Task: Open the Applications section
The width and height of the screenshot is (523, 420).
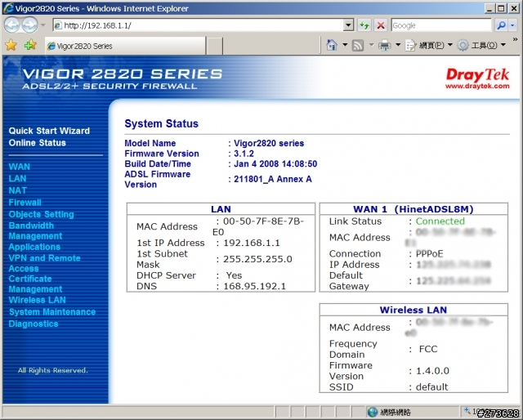Action: coord(34,247)
